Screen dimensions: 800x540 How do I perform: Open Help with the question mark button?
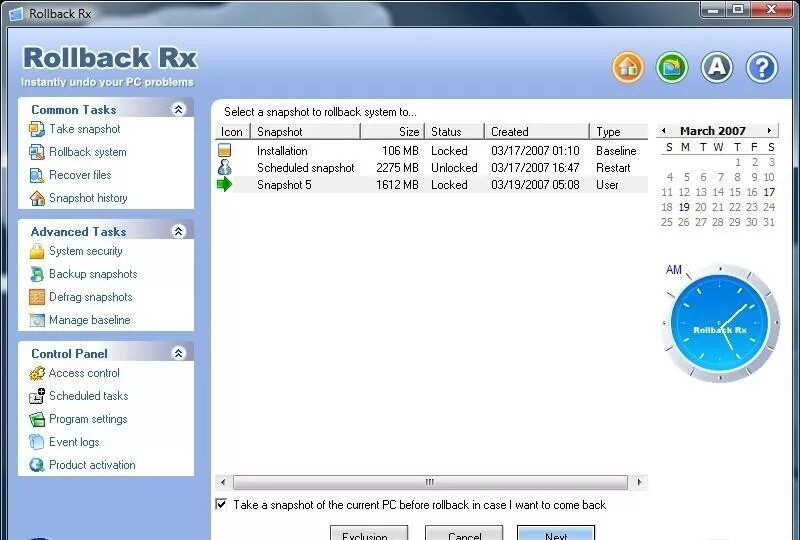[x=762, y=67]
